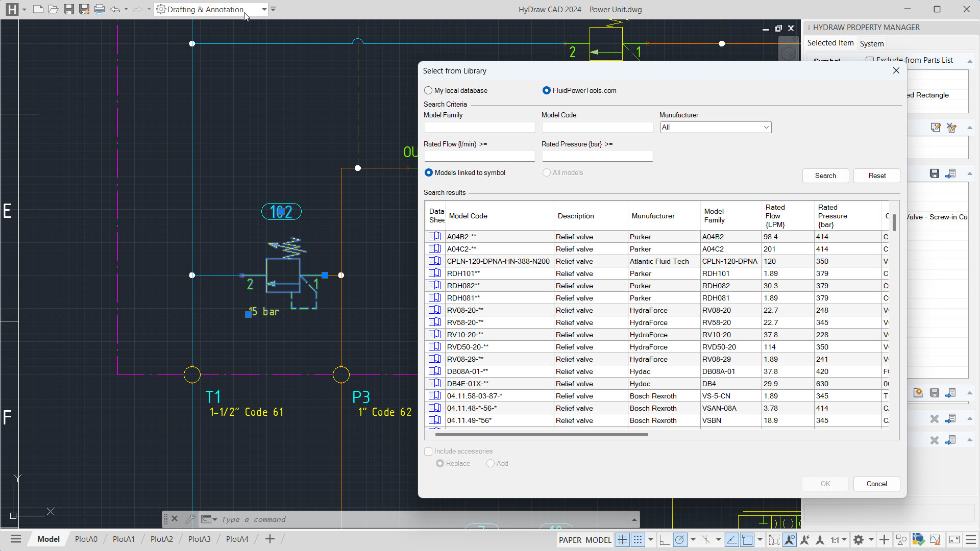Click the Search button
Viewport: 980px width, 551px height.
825,176
